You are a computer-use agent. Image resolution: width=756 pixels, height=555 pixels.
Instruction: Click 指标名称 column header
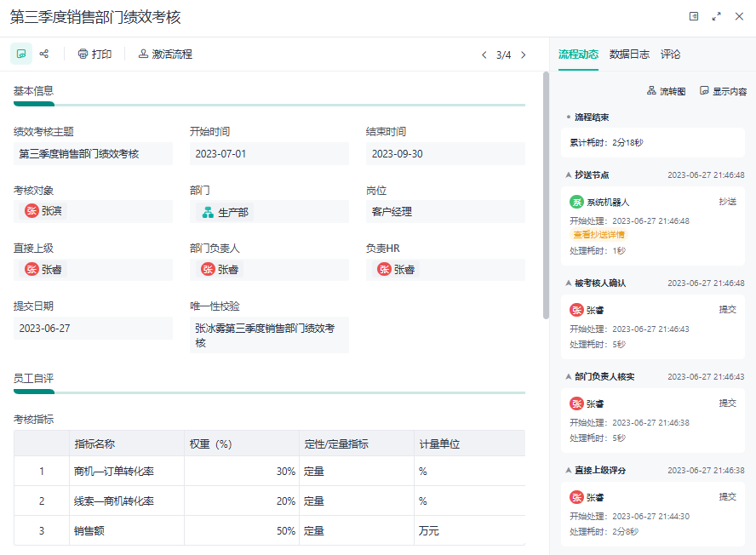pos(127,443)
